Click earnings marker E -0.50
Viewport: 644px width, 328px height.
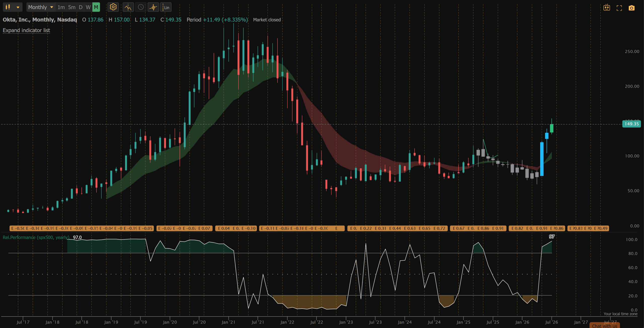click(18, 228)
